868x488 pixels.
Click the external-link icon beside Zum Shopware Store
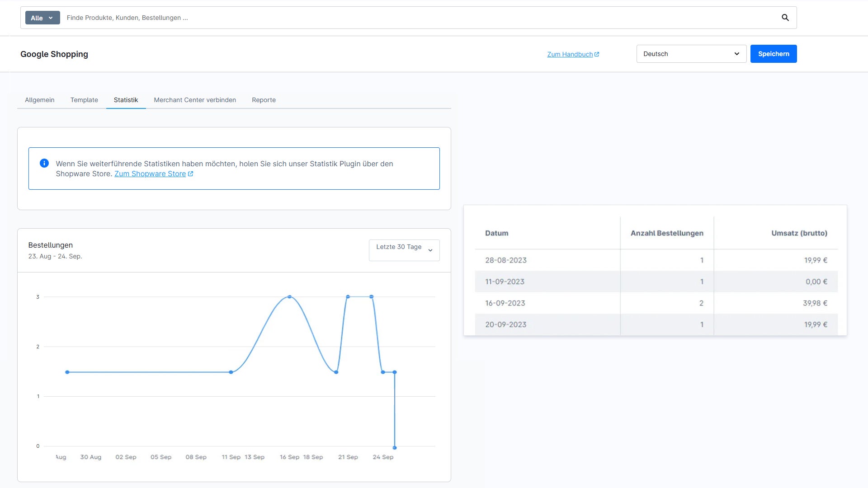click(x=190, y=174)
